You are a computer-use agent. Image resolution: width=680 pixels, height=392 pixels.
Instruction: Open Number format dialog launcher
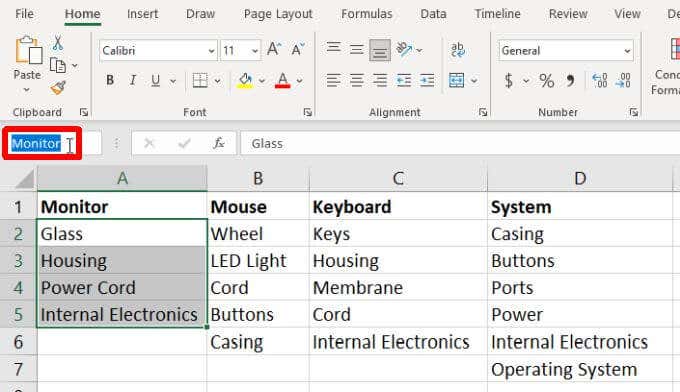click(x=634, y=112)
